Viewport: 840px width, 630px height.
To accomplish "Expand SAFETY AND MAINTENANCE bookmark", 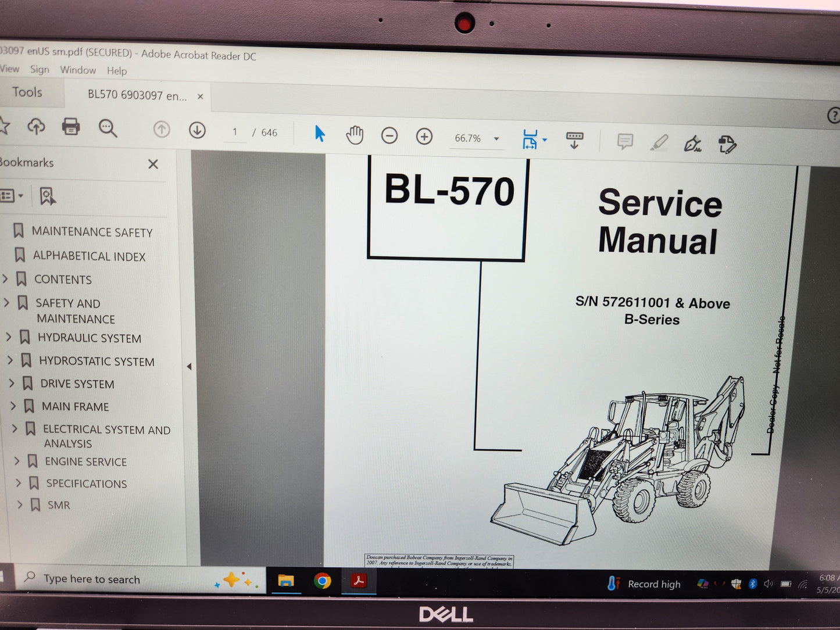I will [7, 303].
